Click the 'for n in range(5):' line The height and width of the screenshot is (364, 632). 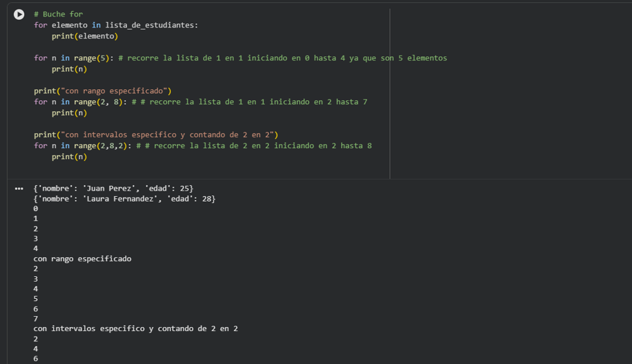click(x=73, y=58)
